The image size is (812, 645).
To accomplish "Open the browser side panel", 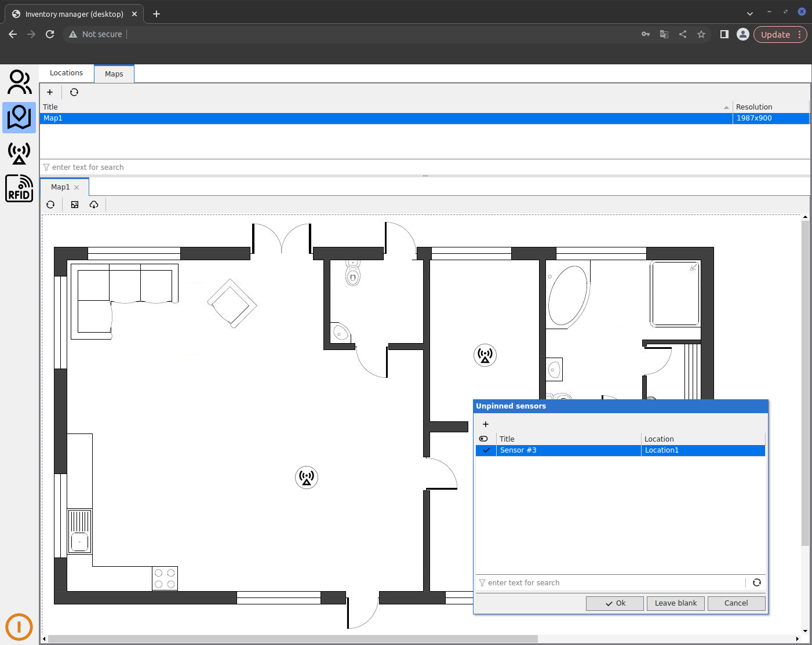I will pyautogui.click(x=724, y=34).
